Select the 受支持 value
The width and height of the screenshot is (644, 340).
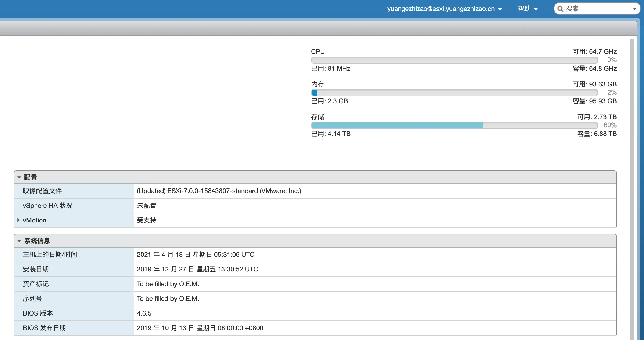pyautogui.click(x=147, y=220)
